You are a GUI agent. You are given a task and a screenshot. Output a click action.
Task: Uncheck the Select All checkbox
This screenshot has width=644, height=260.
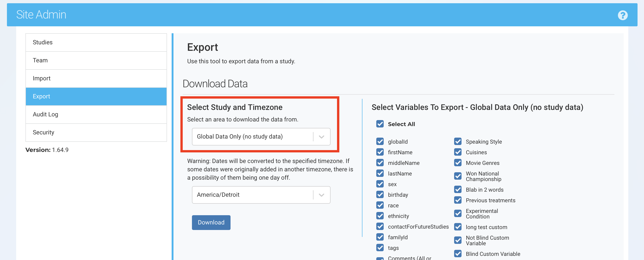380,124
